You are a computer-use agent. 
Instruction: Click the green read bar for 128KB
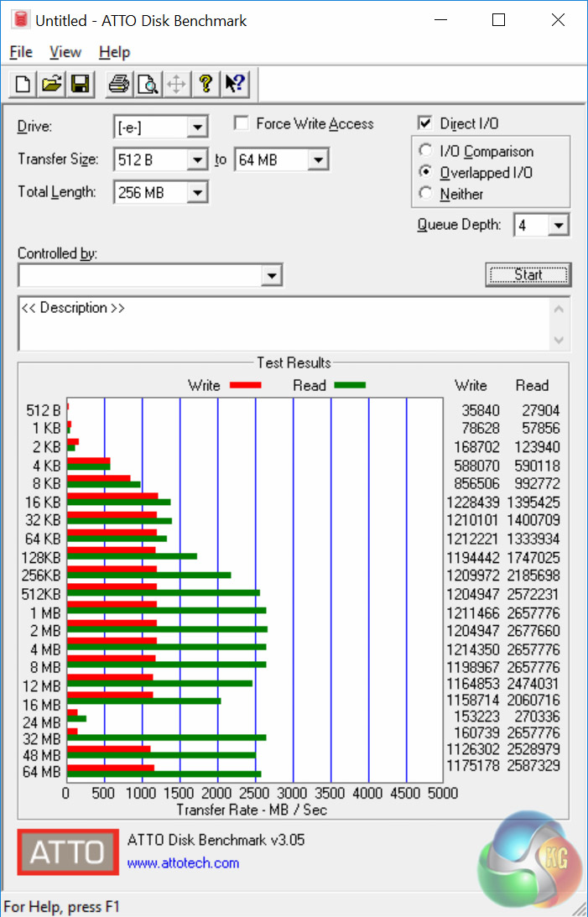coord(132,557)
